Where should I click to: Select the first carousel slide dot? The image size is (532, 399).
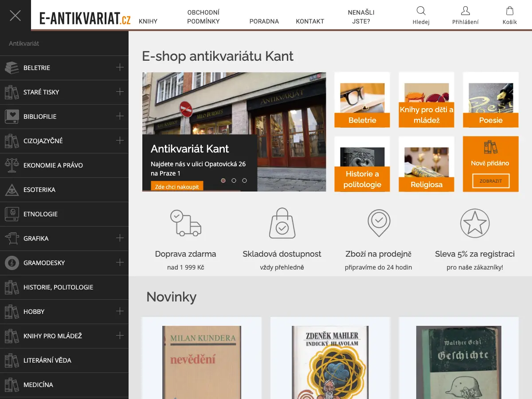pos(223,180)
